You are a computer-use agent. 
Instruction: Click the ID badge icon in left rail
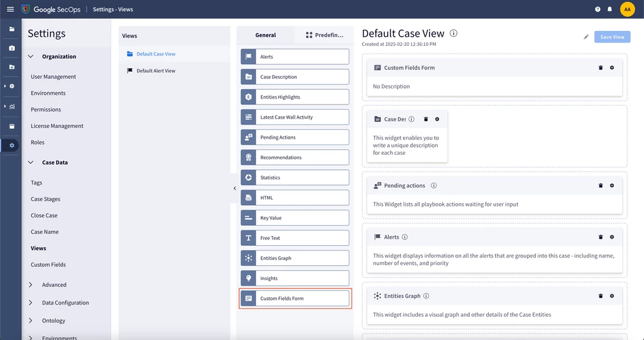pyautogui.click(x=12, y=48)
